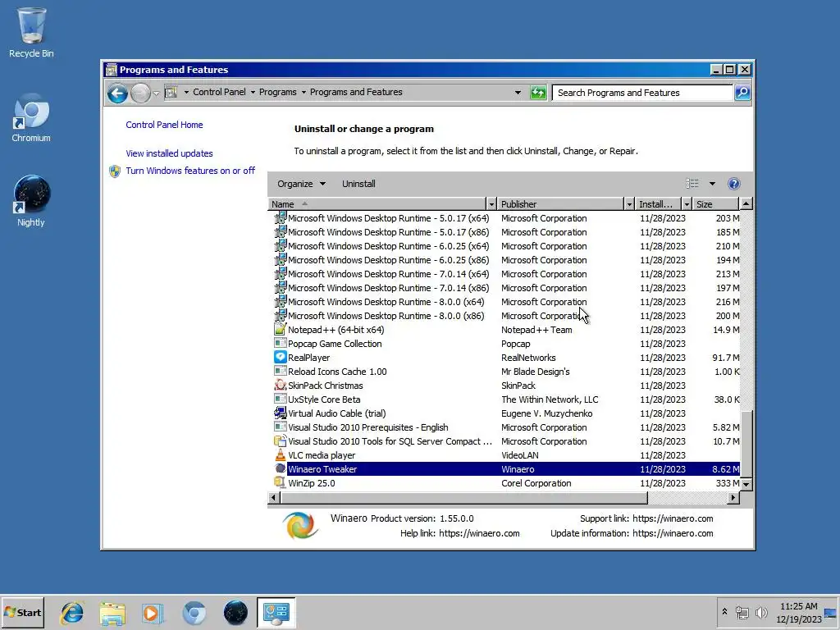Viewport: 840px width, 630px height.
Task: Open Turn Windows features on or off
Action: pos(190,171)
